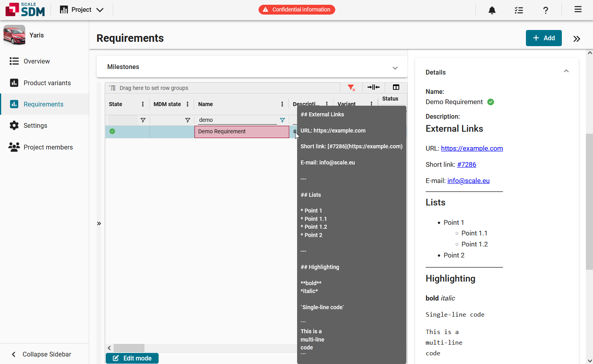Open Variant column menu
This screenshot has height=364, width=593.
tap(371, 104)
